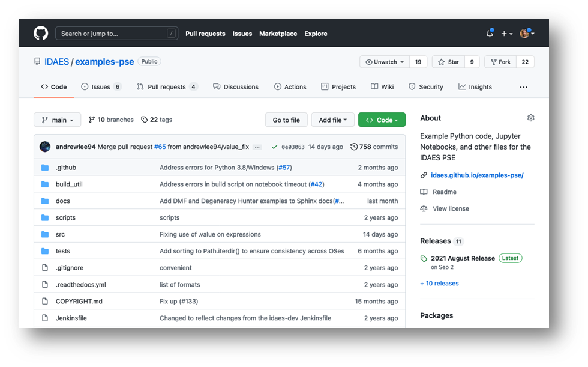Open the Pull requests repository tab
Image resolution: width=588 pixels, height=367 pixels.
coord(166,87)
